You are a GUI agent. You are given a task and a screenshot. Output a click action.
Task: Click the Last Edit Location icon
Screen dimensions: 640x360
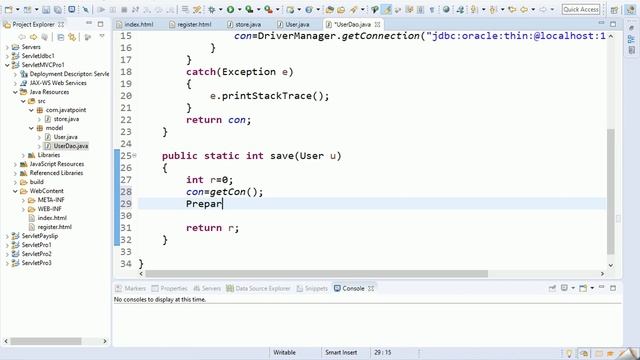click(512, 9)
